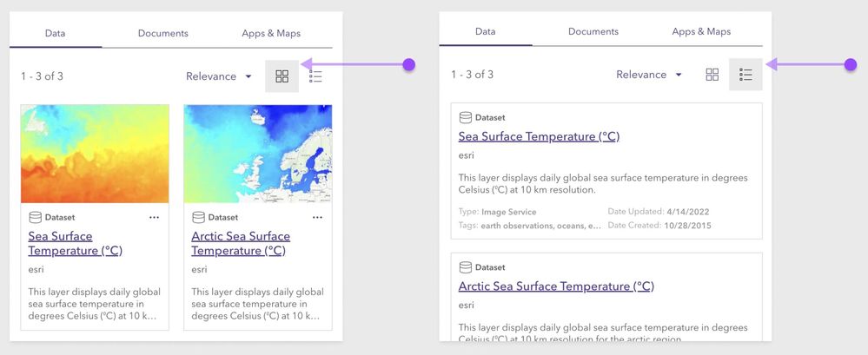Viewport: 868px width, 355px height.
Task: Switch to list view in right panel
Action: point(745,75)
